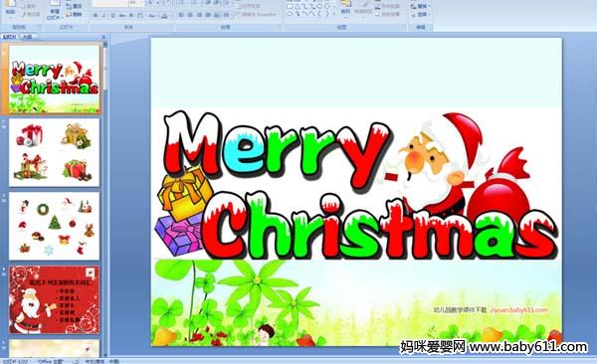Apply font color with the underlined A icon
The image size is (597, 364).
tap(164, 15)
